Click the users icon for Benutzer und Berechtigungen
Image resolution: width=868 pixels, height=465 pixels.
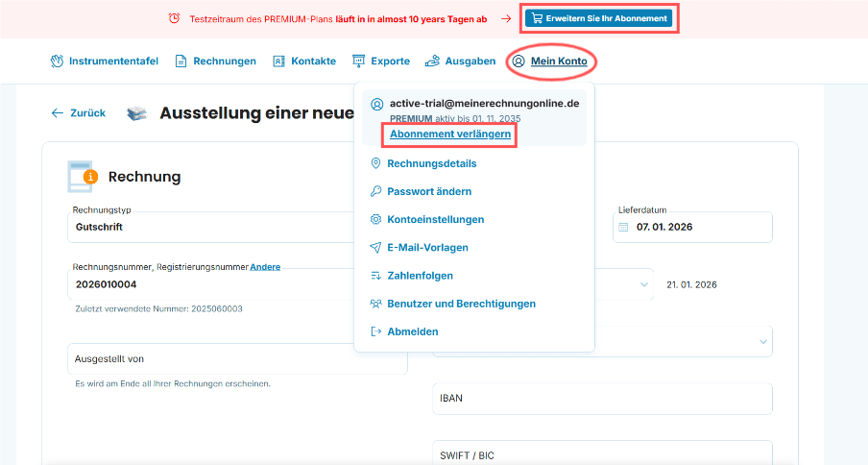(x=375, y=304)
